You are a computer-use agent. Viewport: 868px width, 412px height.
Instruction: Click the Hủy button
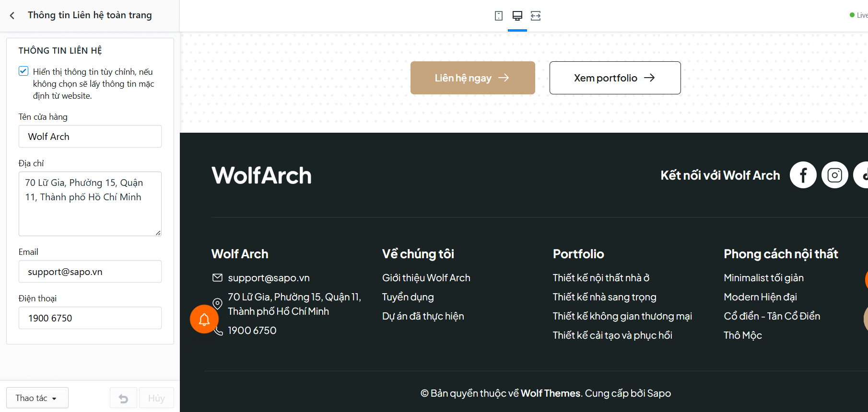(156, 398)
